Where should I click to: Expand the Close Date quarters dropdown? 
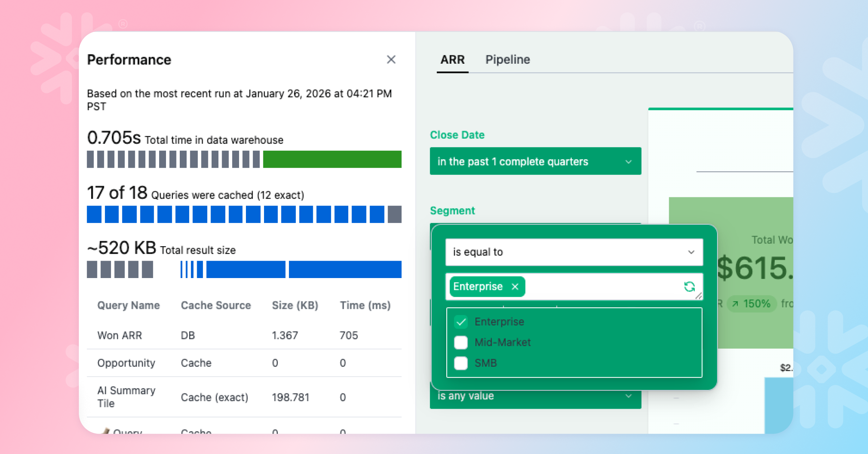click(x=535, y=161)
